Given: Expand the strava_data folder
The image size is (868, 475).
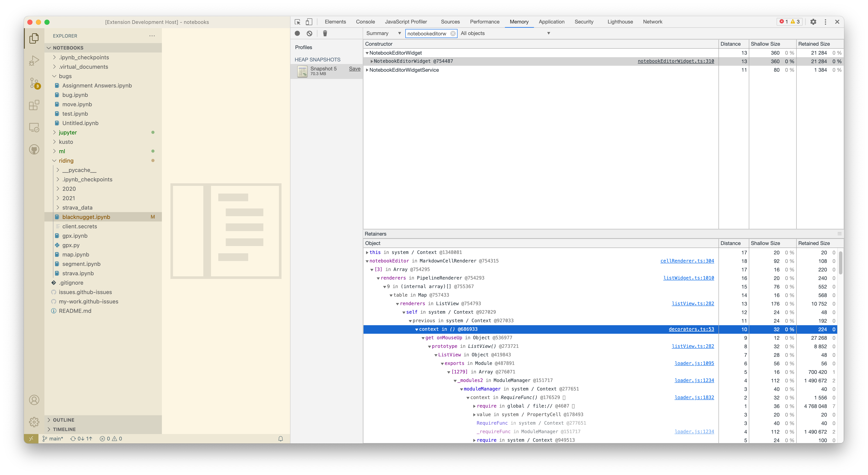Looking at the screenshot, I should click(x=58, y=207).
